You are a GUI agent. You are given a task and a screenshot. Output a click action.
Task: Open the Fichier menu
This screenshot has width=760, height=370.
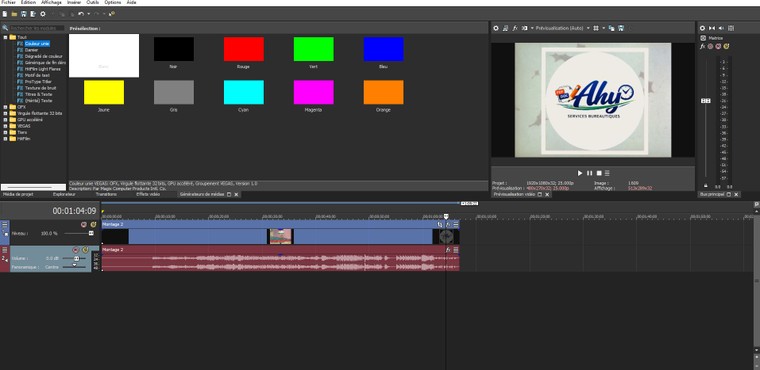tap(8, 2)
